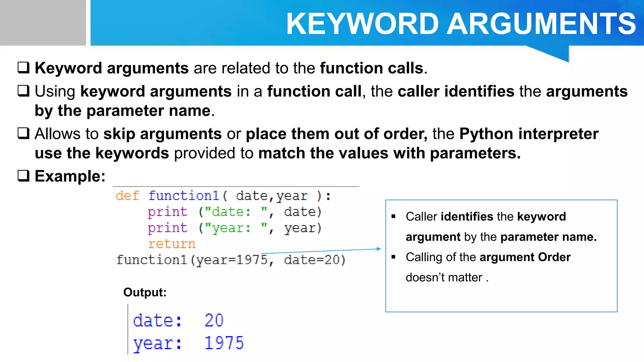Click the gray box at top left

[x=43, y=23]
